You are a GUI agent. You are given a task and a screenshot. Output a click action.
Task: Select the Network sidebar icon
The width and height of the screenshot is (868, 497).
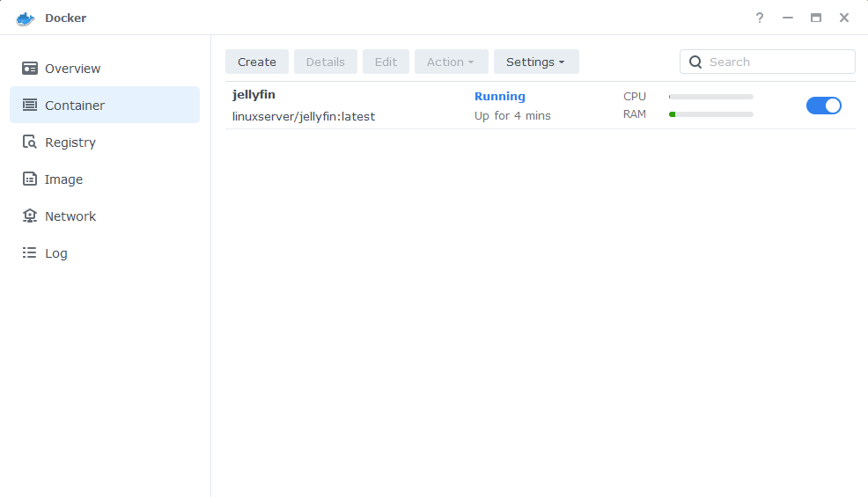click(x=30, y=216)
